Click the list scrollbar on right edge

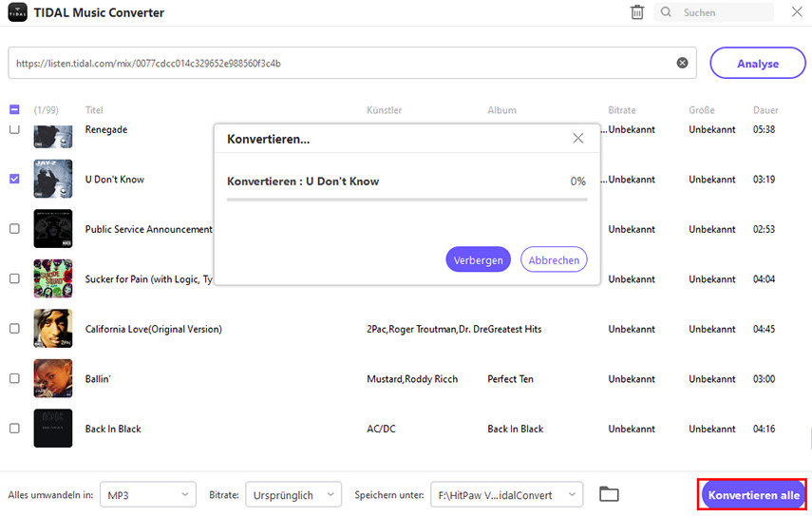pyautogui.click(x=810, y=438)
